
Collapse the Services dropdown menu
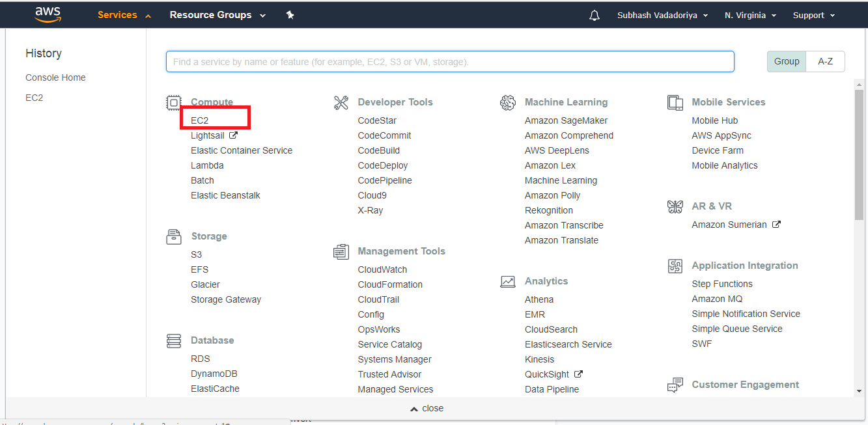pyautogui.click(x=124, y=15)
